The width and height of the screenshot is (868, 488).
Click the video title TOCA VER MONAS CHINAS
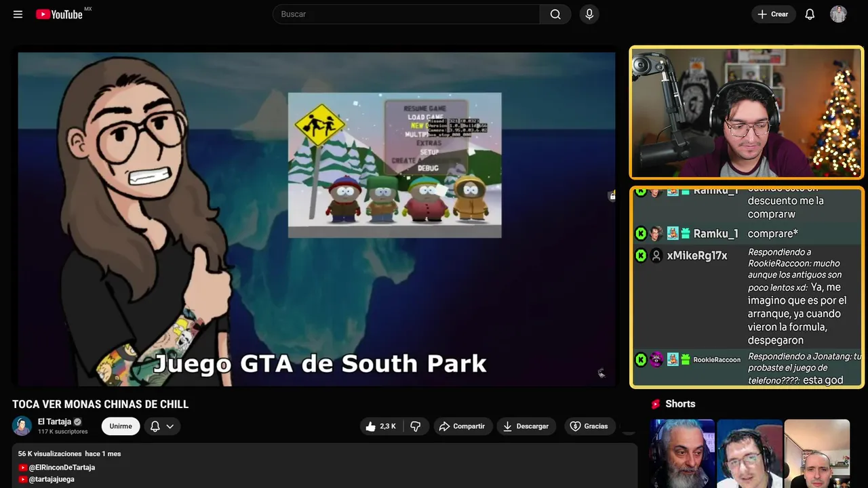click(100, 405)
